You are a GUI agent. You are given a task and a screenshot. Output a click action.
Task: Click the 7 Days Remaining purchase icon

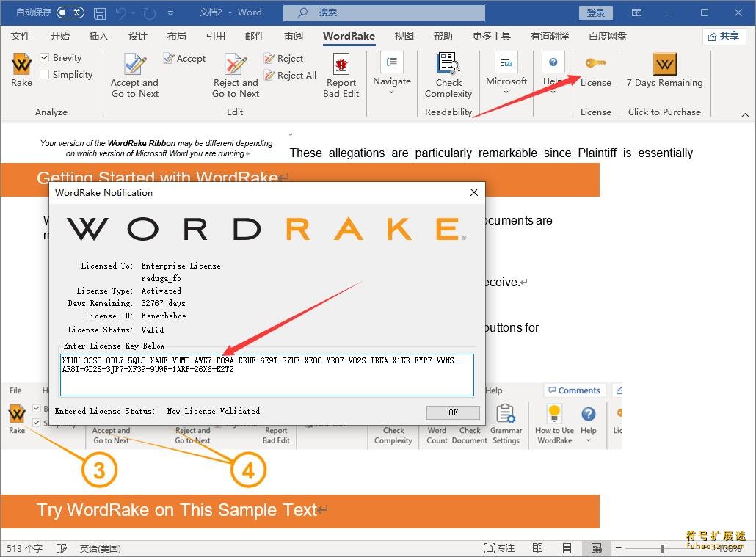pos(664,64)
